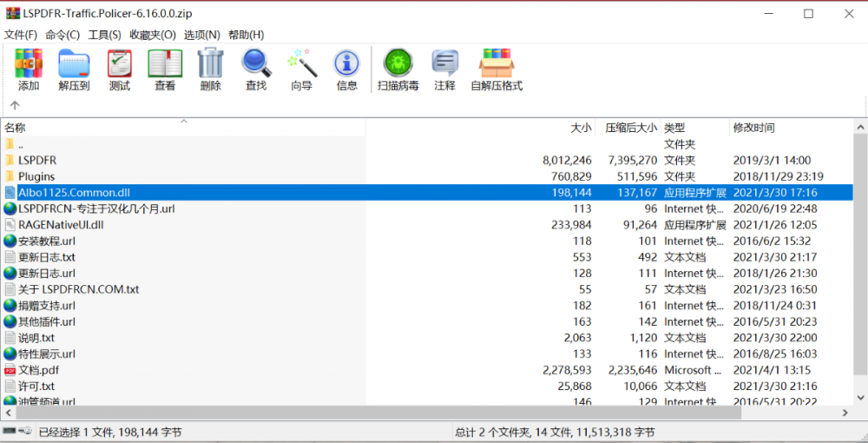Viewport: 868px width, 443px height.
Task: Click the horizontal scrollbar right arrow
Action: pyautogui.click(x=845, y=413)
